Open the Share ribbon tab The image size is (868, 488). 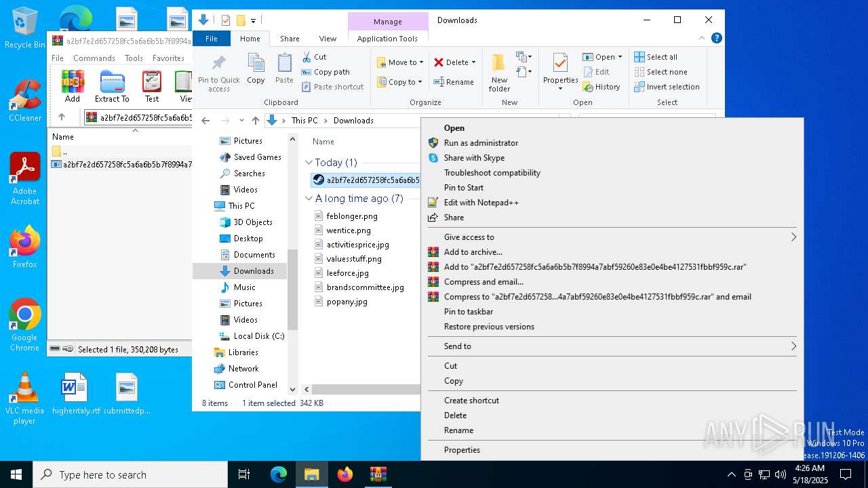(290, 39)
